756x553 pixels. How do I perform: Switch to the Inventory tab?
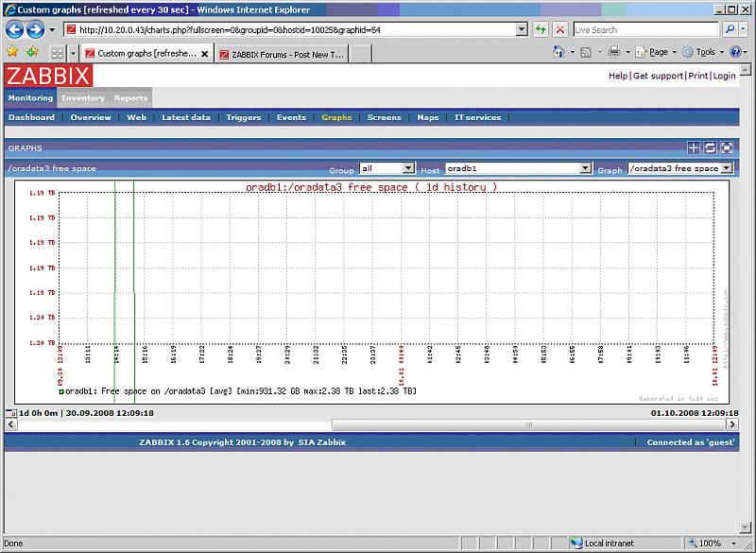[83, 97]
